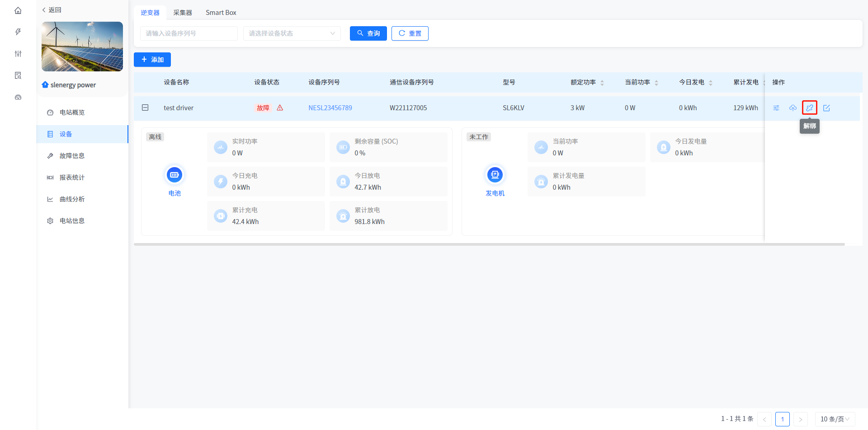
Task: Click the unbind (解绑) chain icon
Action: coord(809,108)
